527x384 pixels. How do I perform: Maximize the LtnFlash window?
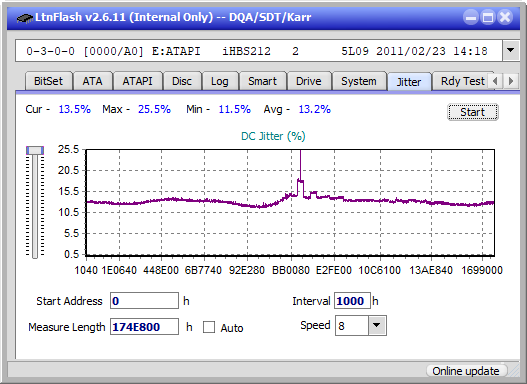488,17
